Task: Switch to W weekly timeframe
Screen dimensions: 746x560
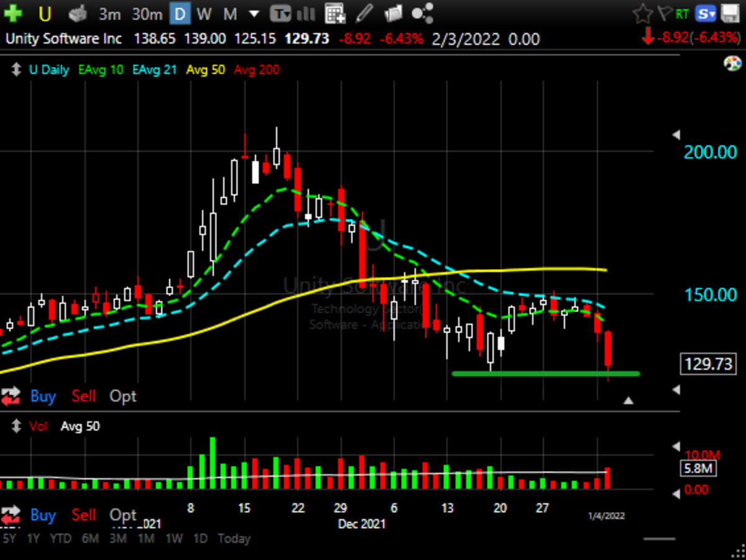Action: tap(203, 13)
